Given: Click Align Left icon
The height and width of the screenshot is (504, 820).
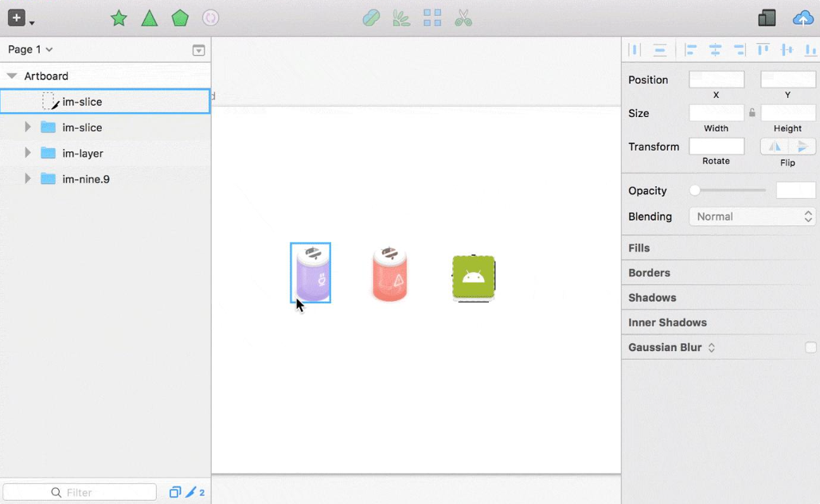Looking at the screenshot, I should pos(691,50).
